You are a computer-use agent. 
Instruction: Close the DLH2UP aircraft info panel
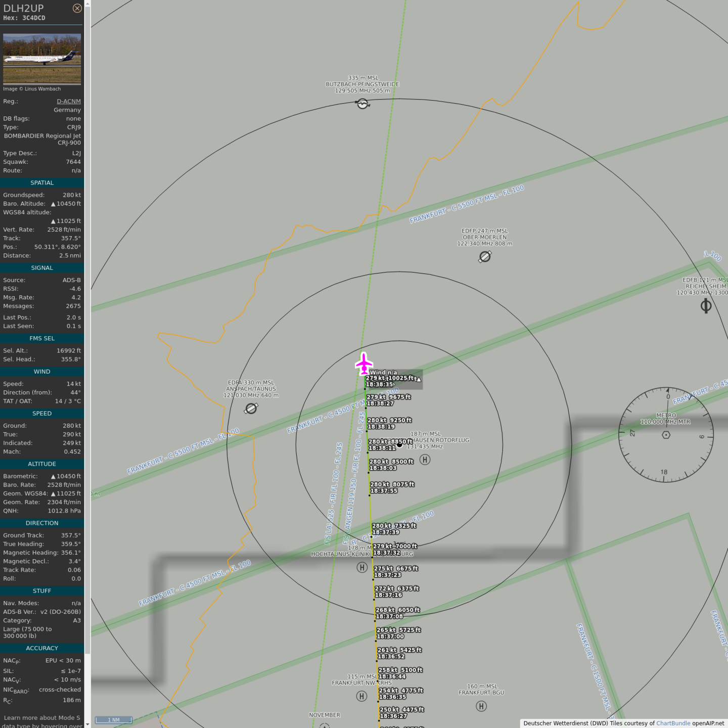(x=77, y=8)
